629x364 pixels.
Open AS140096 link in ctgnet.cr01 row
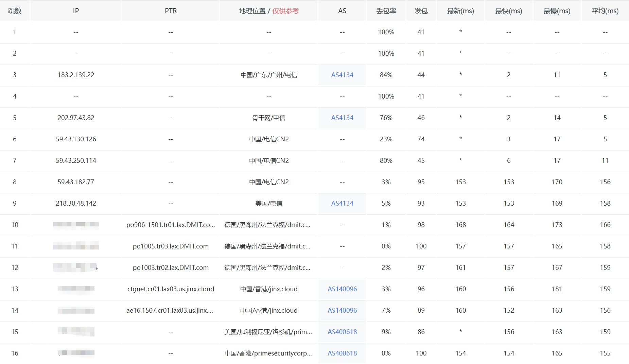point(342,289)
